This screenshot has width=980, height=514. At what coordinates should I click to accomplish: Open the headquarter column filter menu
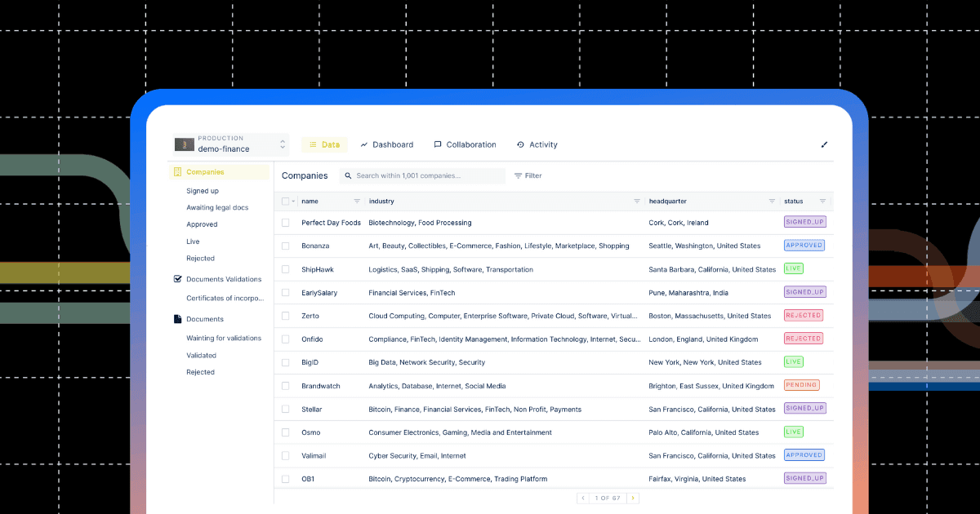(772, 201)
